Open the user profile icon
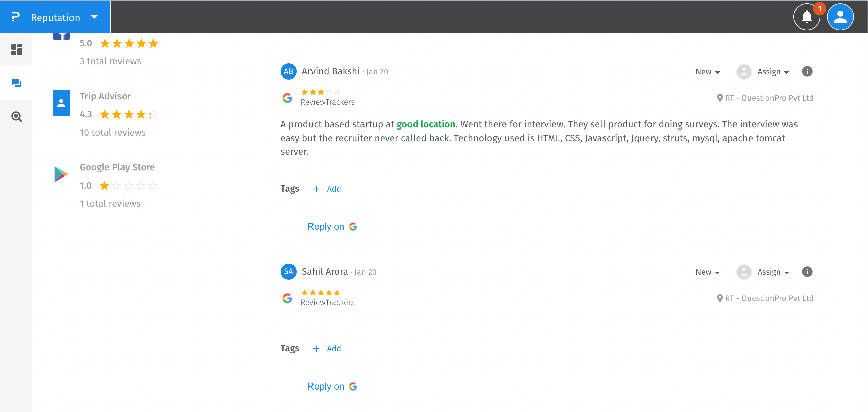The height and width of the screenshot is (412, 868). pyautogui.click(x=840, y=17)
